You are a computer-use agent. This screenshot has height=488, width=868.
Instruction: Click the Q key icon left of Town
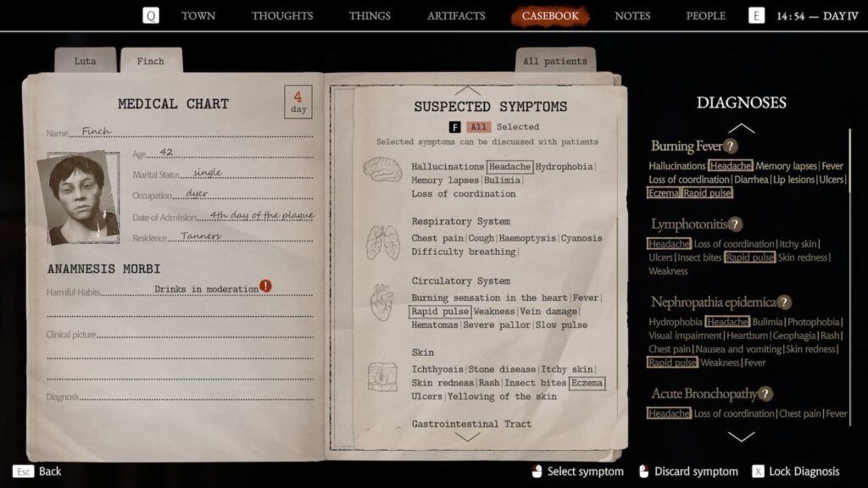[x=151, y=15]
